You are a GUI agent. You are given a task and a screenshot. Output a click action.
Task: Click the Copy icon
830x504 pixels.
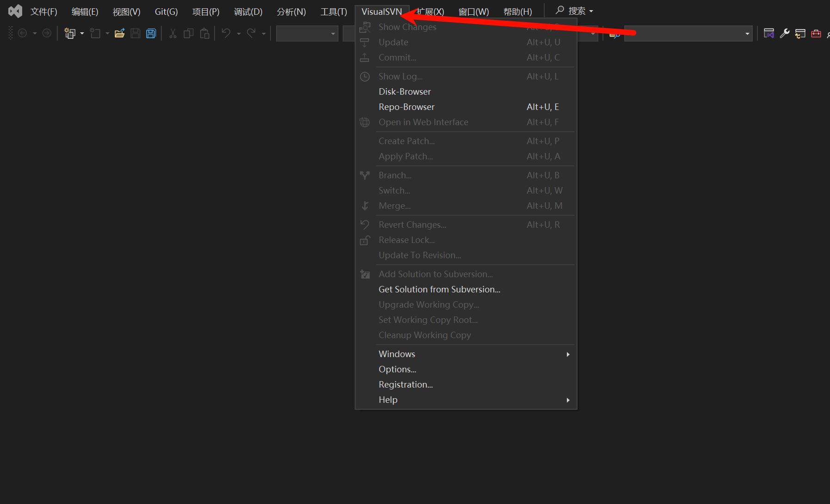point(188,33)
